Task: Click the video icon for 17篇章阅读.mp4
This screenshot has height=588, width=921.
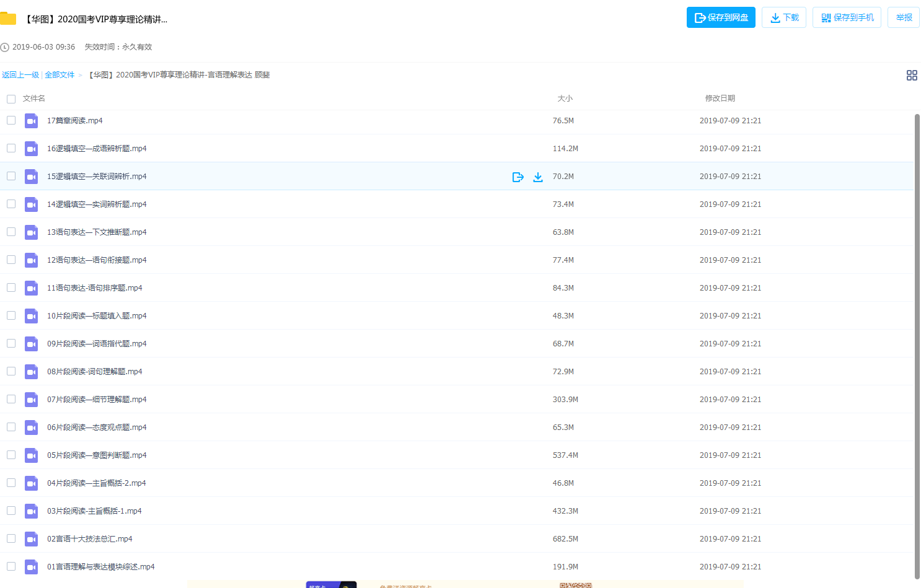Action: [32, 121]
